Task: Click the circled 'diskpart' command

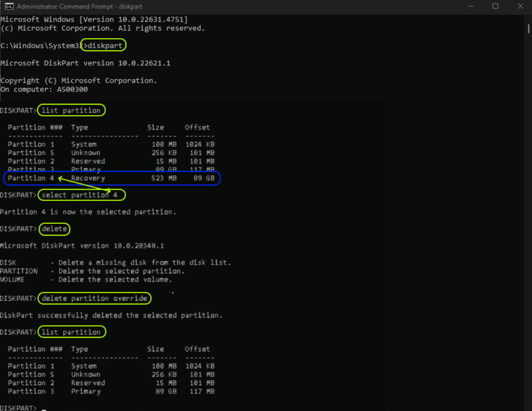Action: (x=104, y=46)
